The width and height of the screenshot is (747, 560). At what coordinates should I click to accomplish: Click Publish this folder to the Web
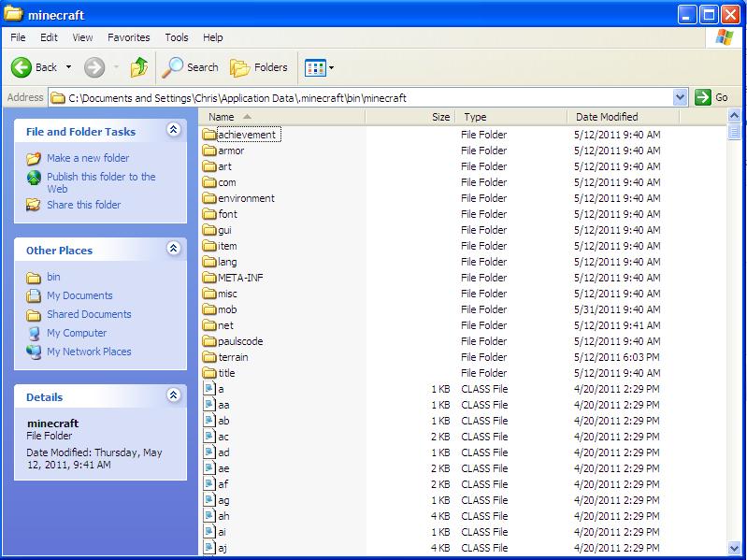click(101, 182)
